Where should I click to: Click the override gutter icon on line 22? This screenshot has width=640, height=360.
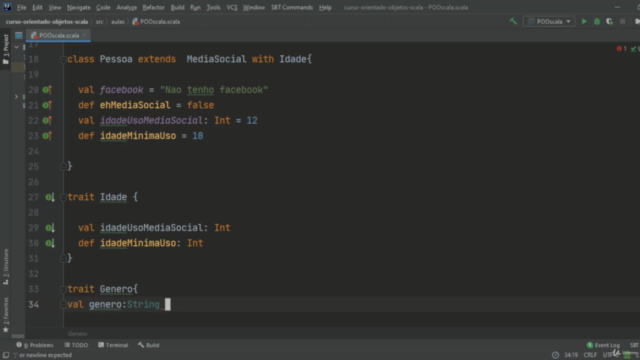[47, 120]
